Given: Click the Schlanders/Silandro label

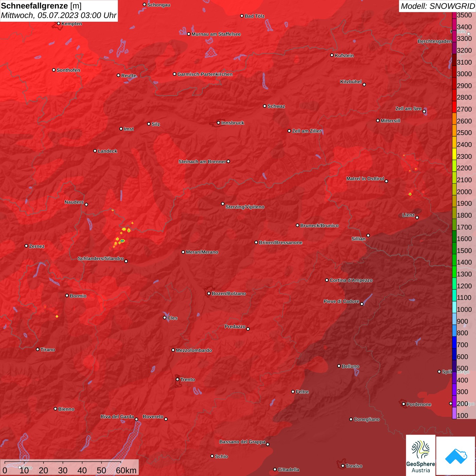Looking at the screenshot, I should pos(101,258).
